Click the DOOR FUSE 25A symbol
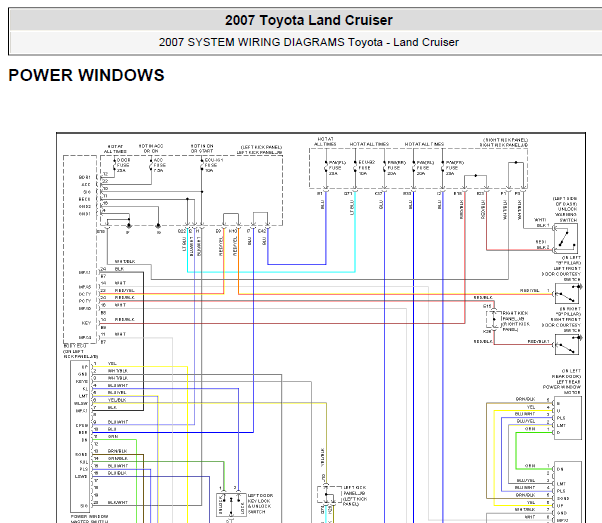The image size is (602, 523). coord(114,165)
